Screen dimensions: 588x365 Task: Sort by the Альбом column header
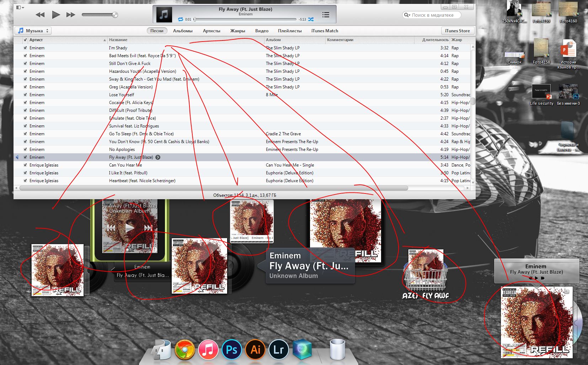[x=295, y=40]
